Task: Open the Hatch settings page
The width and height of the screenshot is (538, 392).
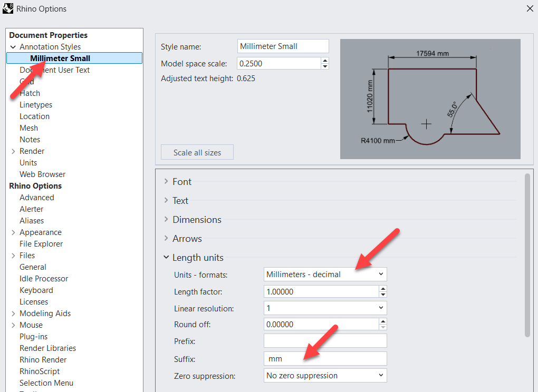Action: 30,93
